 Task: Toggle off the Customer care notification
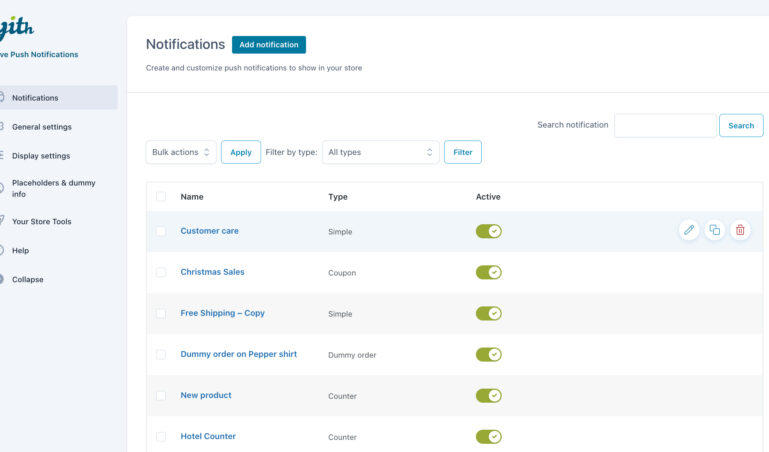[x=488, y=231]
